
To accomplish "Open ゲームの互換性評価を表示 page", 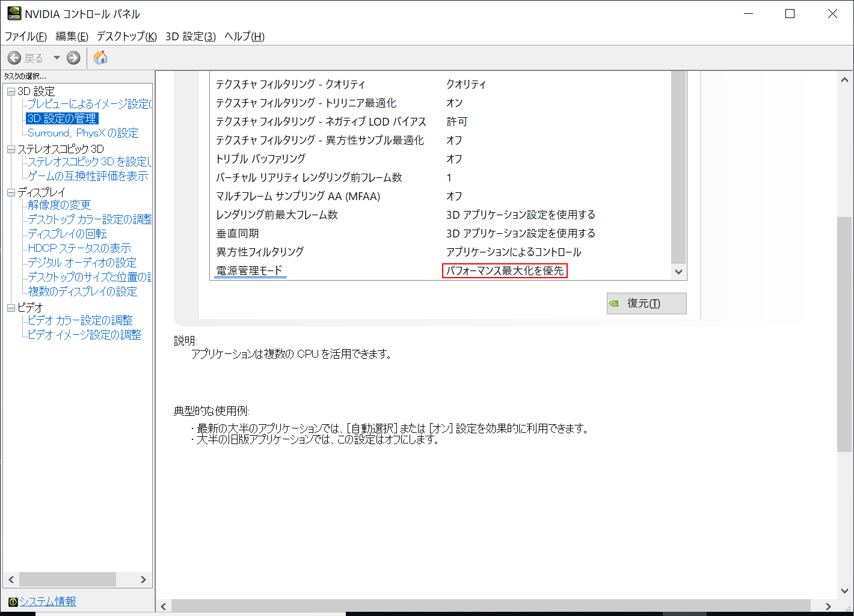I will click(88, 176).
